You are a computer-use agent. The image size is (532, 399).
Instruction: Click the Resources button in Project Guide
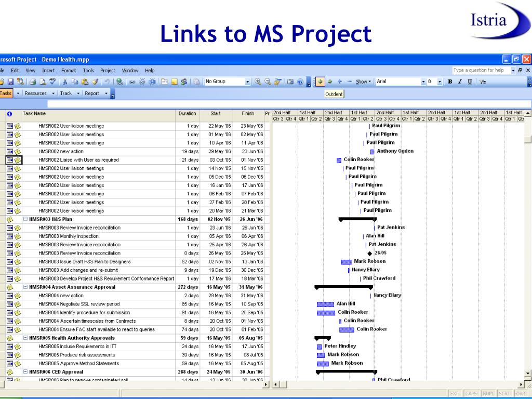36,94
